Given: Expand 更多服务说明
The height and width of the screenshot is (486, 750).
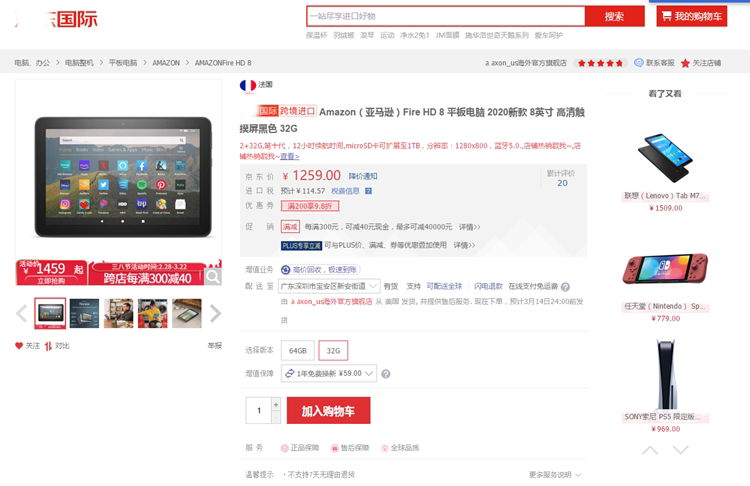Looking at the screenshot, I should pos(555,475).
